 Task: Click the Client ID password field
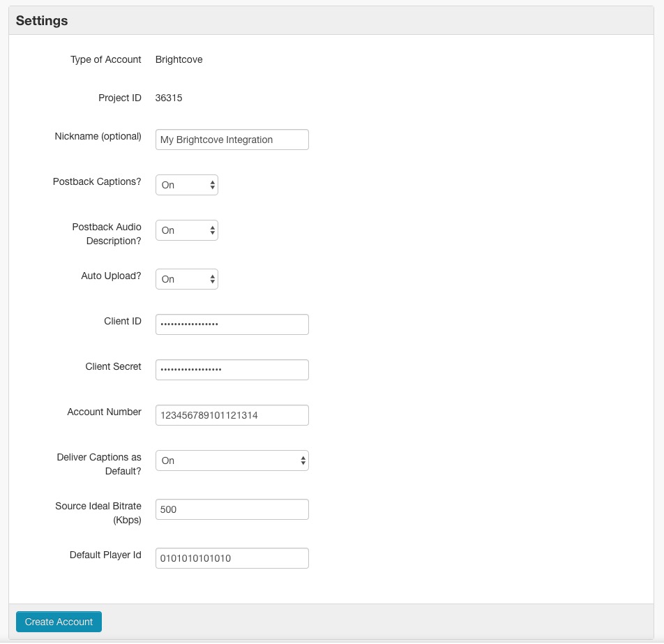click(232, 324)
